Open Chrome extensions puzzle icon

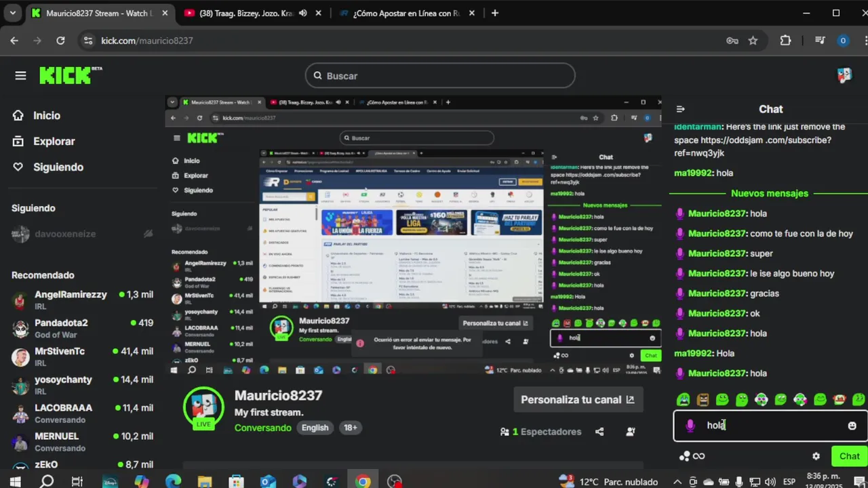point(785,41)
